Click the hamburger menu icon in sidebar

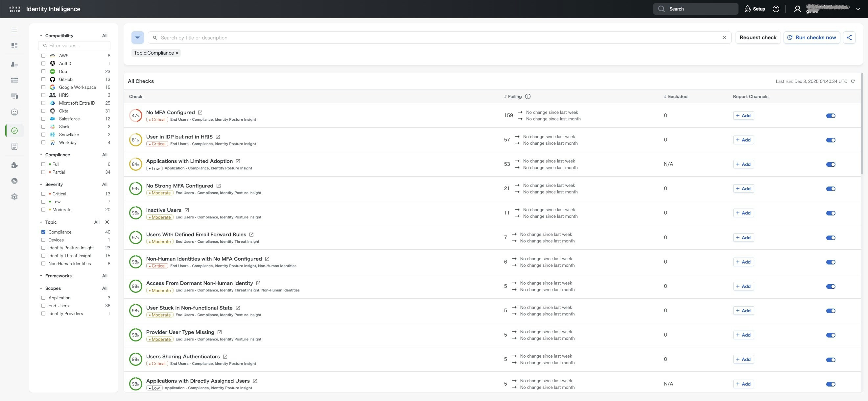pos(14,30)
